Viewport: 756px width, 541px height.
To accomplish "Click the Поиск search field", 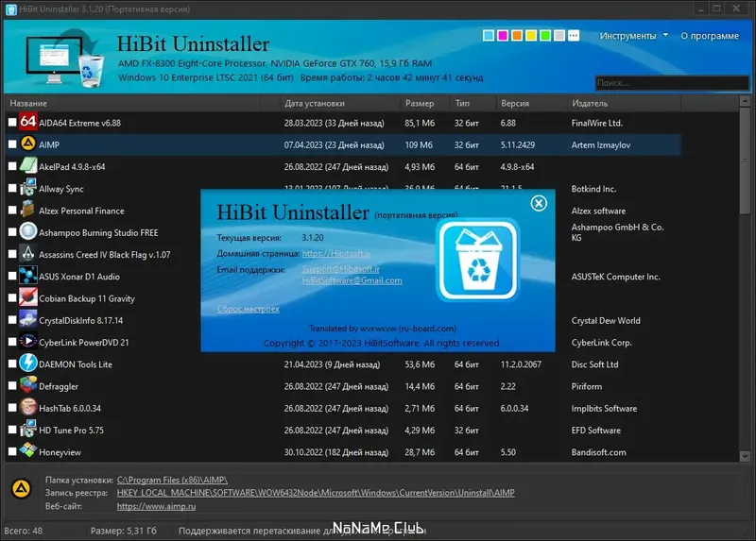I will [x=672, y=83].
